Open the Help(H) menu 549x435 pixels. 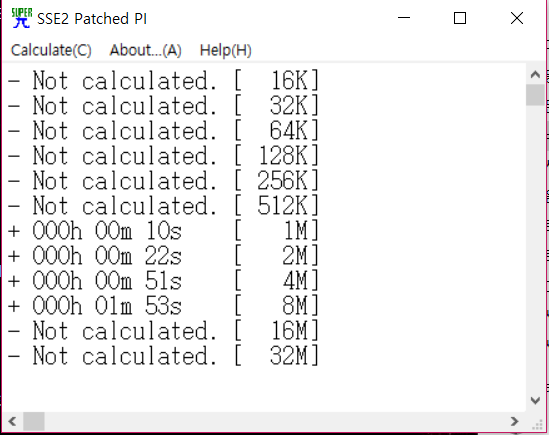[x=225, y=50]
